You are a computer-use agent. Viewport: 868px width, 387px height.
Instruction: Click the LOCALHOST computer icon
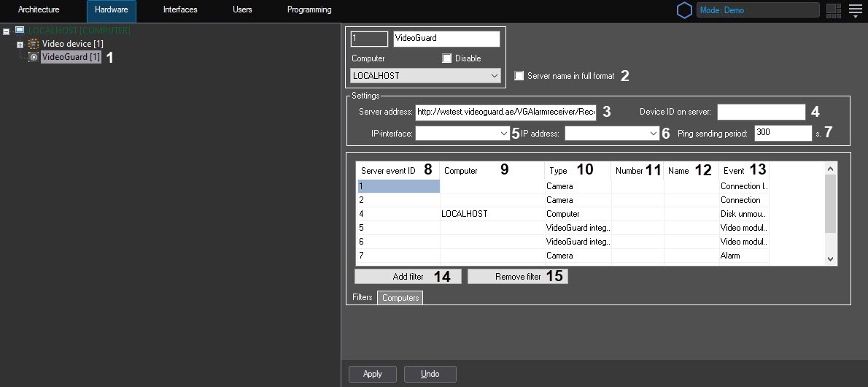pyautogui.click(x=19, y=31)
